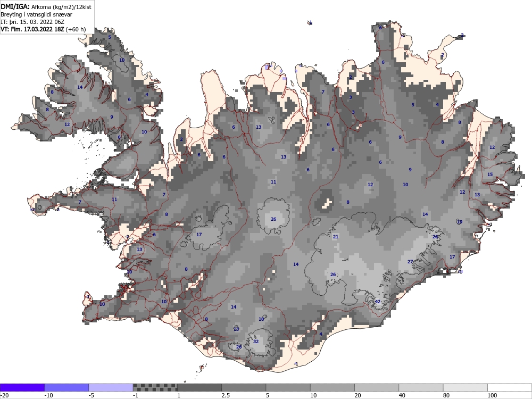The image size is (532, 399).
Task: Click the '40' legend scale label
Action: (x=402, y=395)
